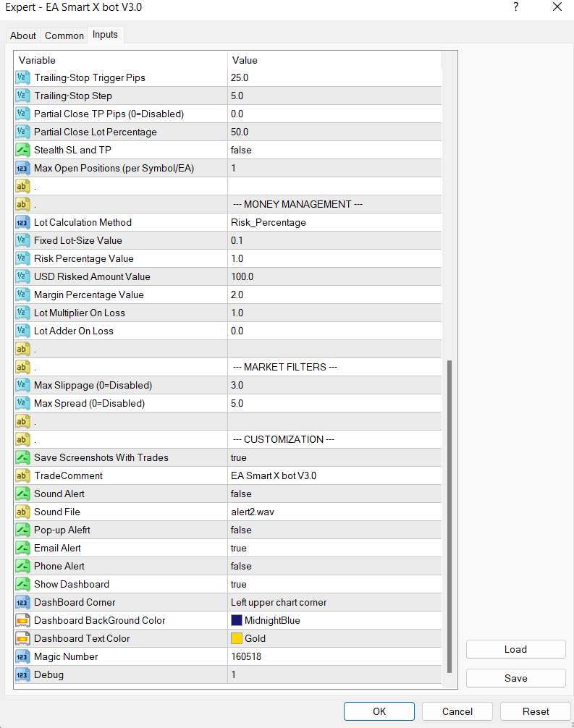Click the icon beside Lot Calculation Method

click(x=22, y=222)
